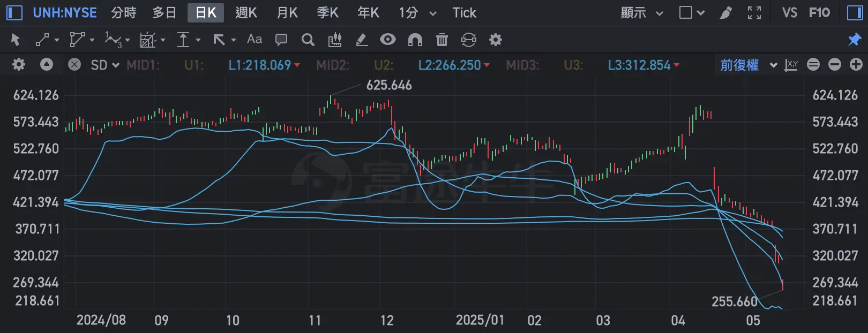Expand the arrow tool options

click(234, 40)
